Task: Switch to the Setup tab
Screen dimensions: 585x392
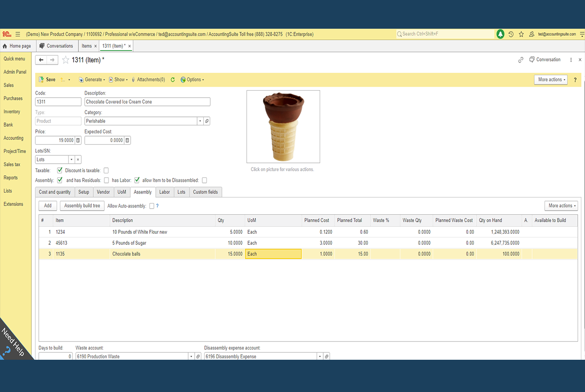Action: (84, 192)
